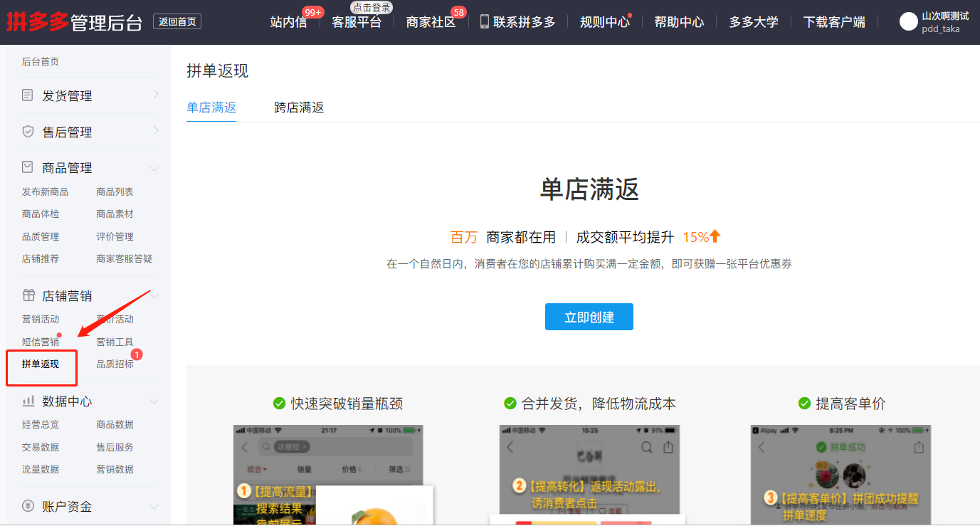The height and width of the screenshot is (526, 980).
Task: Open 售后服务 in sidebar
Action: pos(115,447)
